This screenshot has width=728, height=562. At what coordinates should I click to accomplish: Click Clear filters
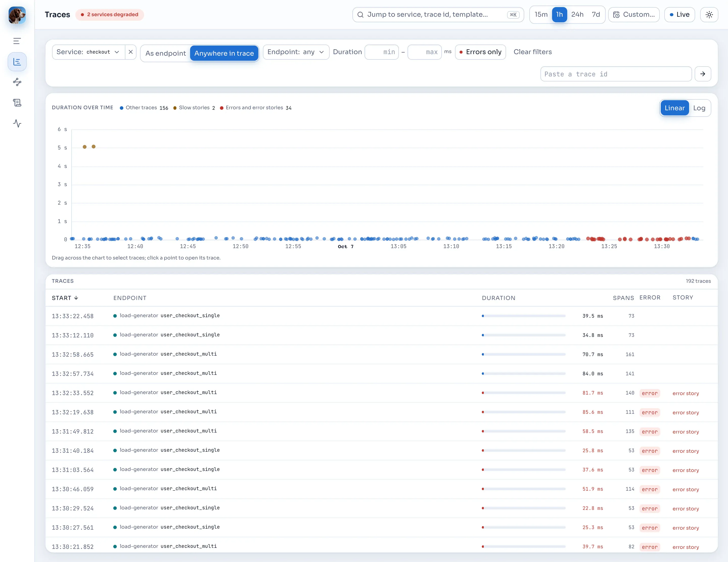[532, 52]
